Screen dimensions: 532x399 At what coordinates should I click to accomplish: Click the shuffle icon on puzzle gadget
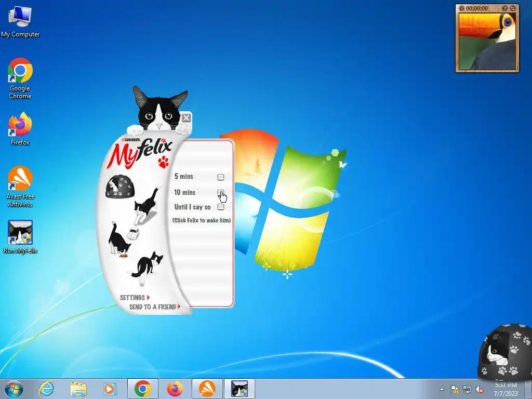[x=513, y=8]
